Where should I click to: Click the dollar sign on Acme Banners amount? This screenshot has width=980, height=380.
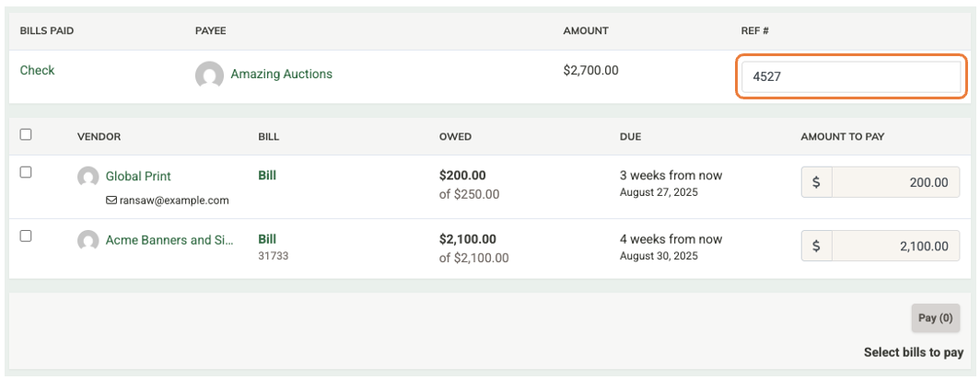pyautogui.click(x=816, y=246)
